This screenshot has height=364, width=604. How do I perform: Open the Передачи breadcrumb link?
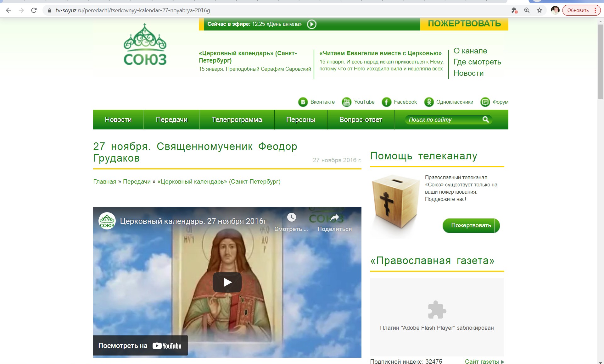137,182
